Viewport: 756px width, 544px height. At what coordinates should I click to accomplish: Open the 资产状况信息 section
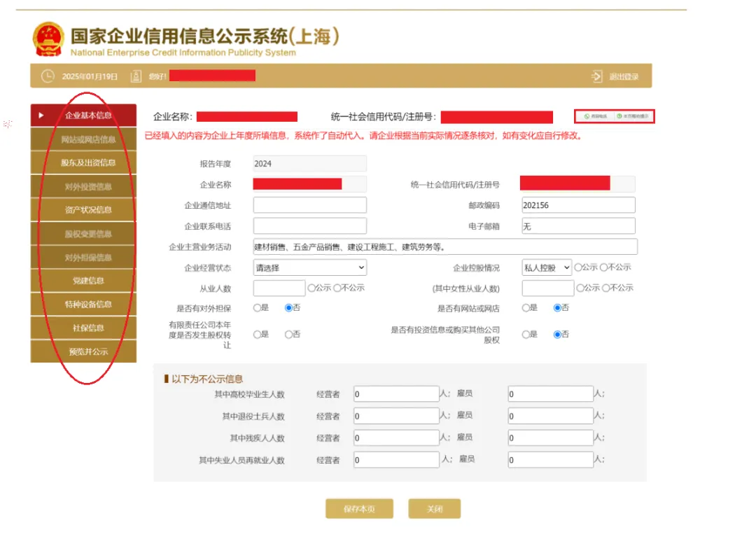[x=83, y=210]
